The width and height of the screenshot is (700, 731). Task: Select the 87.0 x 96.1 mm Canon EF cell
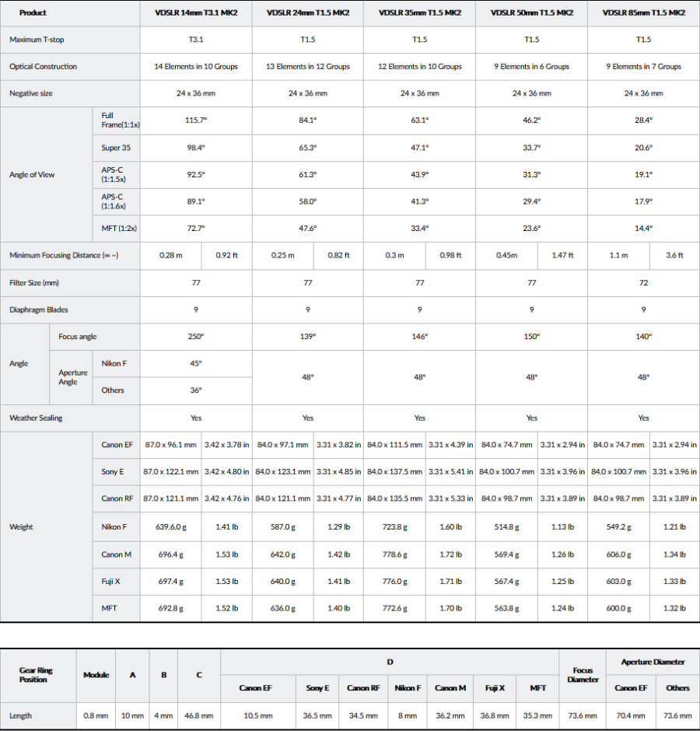pos(171,445)
